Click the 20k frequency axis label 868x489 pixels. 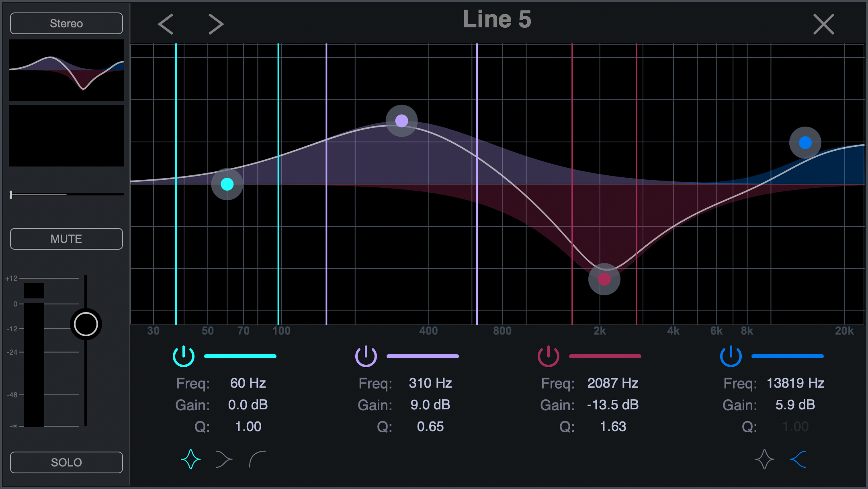coord(844,331)
